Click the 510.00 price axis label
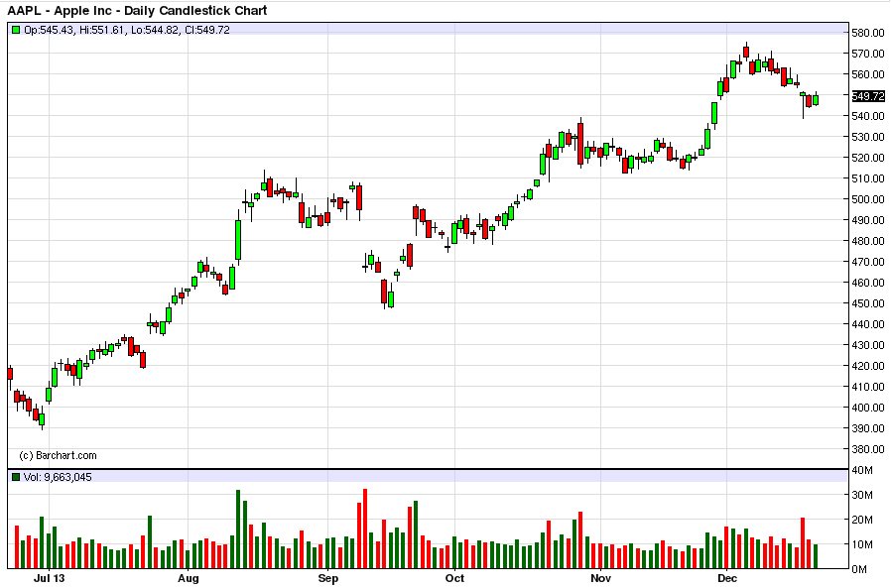 868,178
